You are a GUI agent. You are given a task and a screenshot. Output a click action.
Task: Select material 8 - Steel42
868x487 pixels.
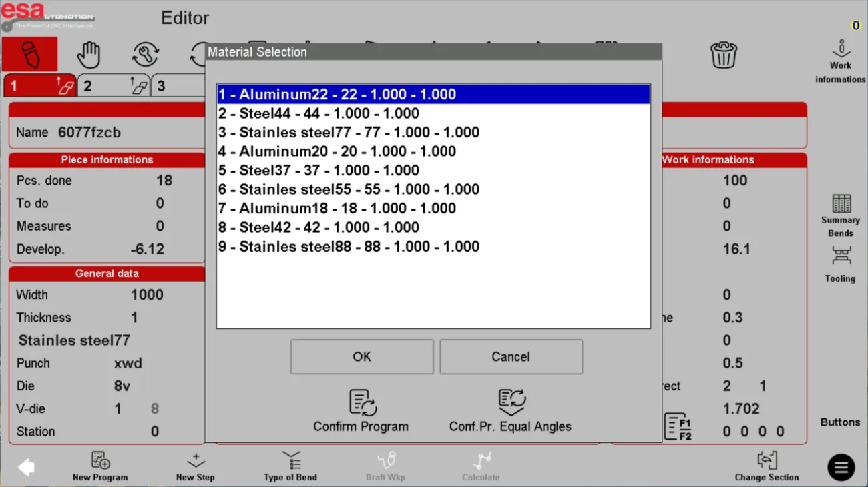(433, 227)
